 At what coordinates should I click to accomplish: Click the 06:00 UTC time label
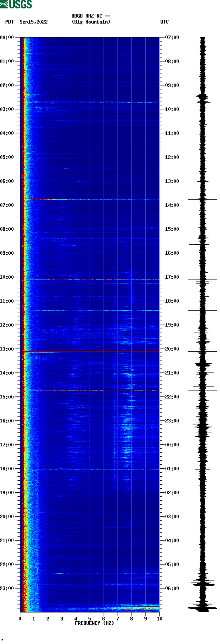click(172, 589)
